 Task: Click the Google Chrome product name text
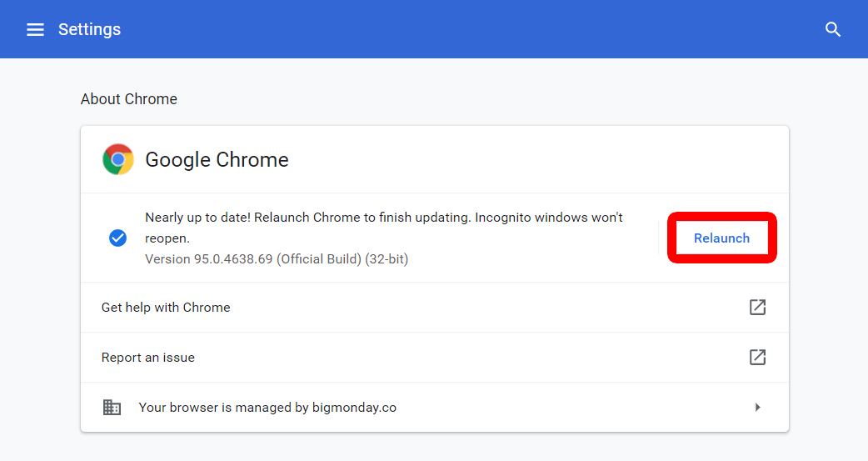[x=217, y=160]
